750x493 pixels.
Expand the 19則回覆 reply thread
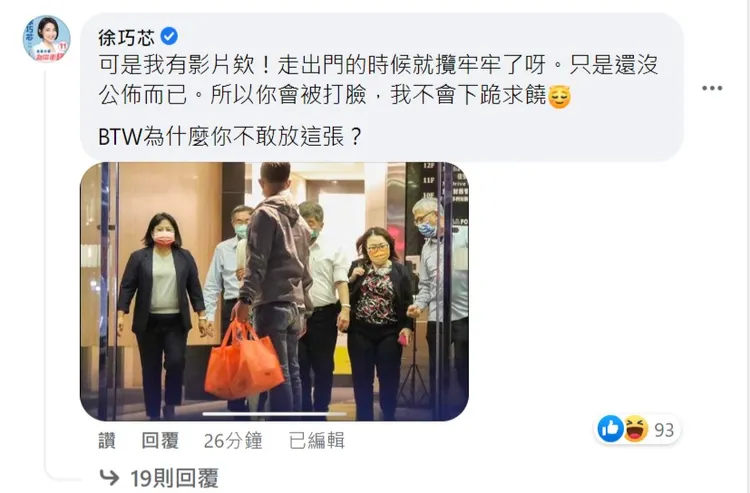coord(175,478)
